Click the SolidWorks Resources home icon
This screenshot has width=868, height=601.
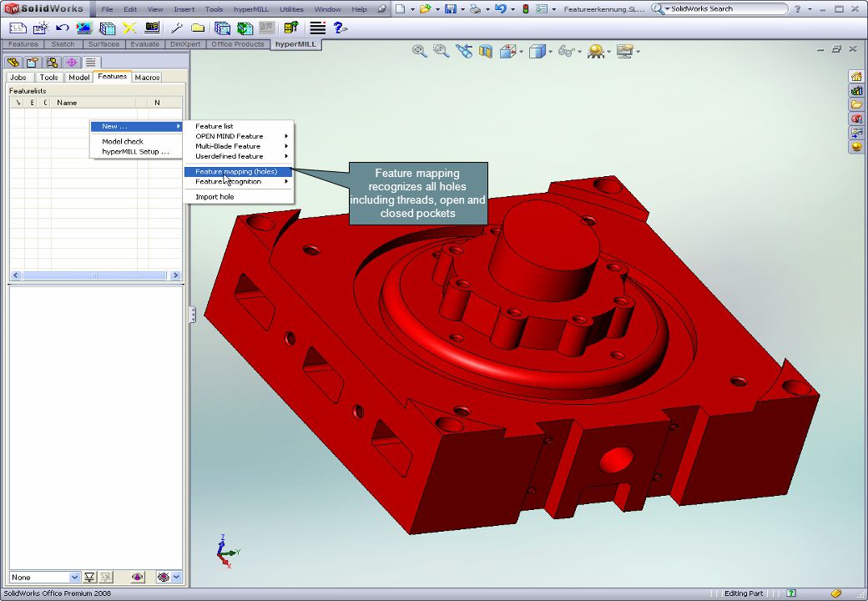click(856, 76)
